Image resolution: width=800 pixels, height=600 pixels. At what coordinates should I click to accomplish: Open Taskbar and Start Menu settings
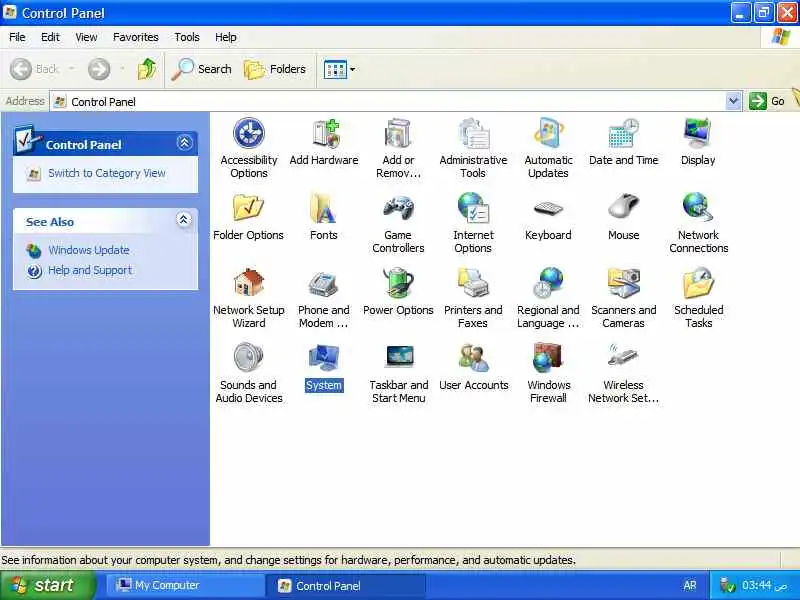click(x=398, y=373)
